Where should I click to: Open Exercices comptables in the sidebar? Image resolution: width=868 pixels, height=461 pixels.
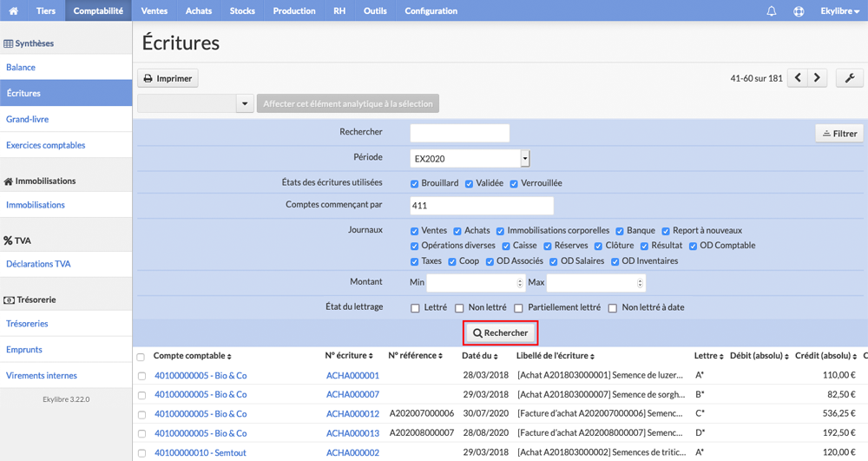coord(66,145)
